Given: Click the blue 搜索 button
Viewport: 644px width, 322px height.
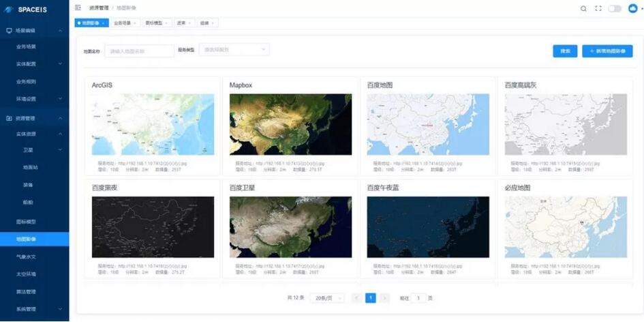Looking at the screenshot, I should 565,51.
